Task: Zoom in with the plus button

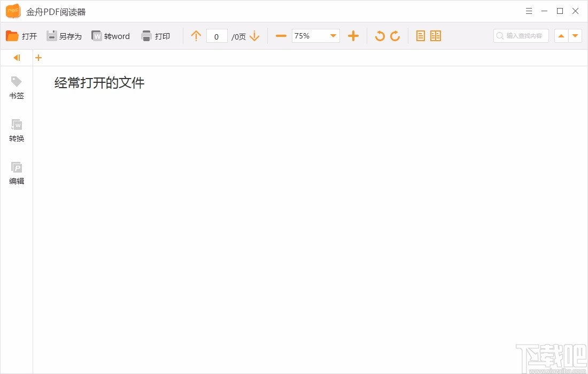Action: [353, 36]
